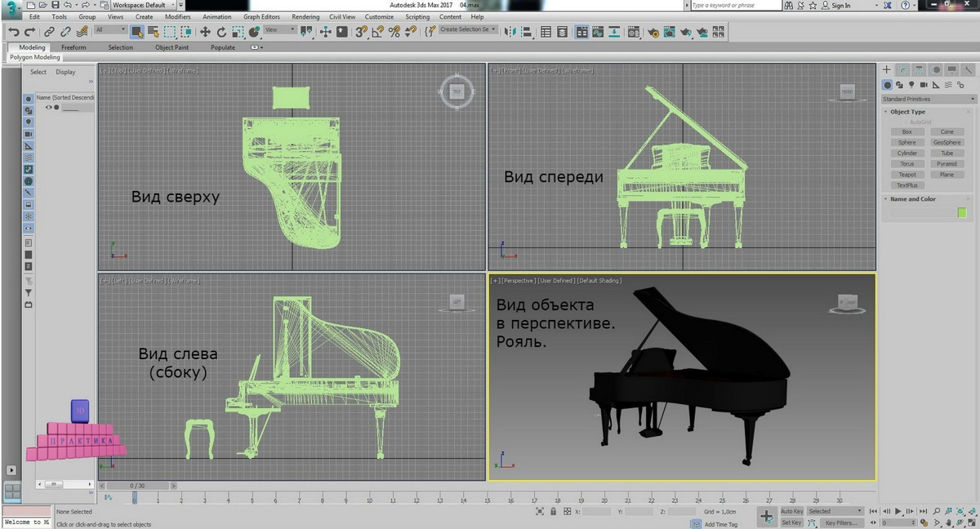Click the Undo icon on the toolbar
The height and width of the screenshot is (529, 980).
pos(15,32)
